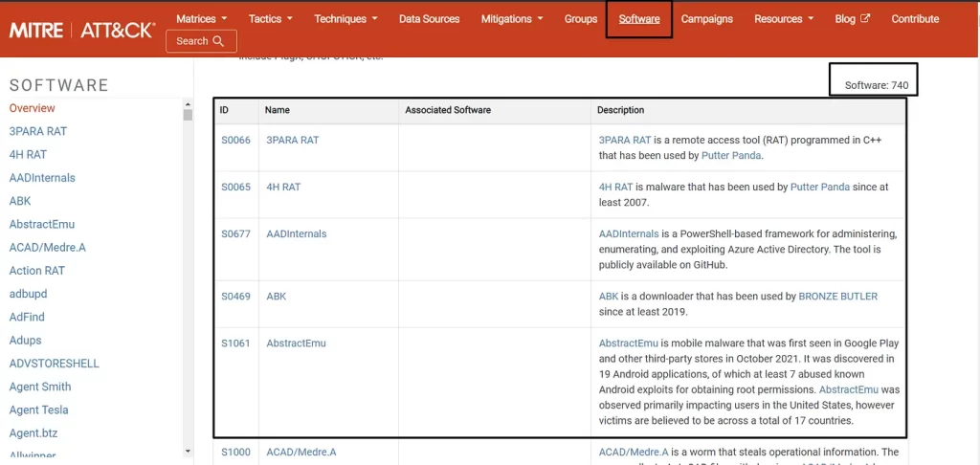Open ID link S1061
This screenshot has width=980, height=465.
235,343
